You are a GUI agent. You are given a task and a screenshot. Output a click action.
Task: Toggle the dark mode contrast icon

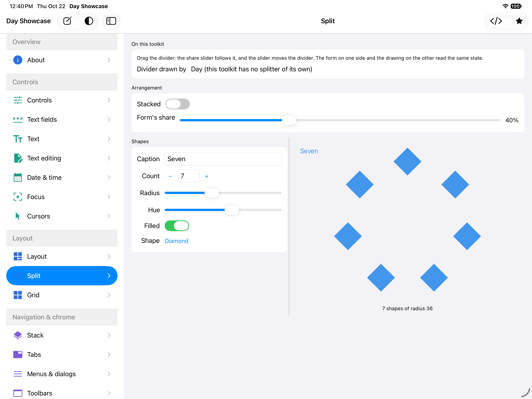tap(89, 21)
